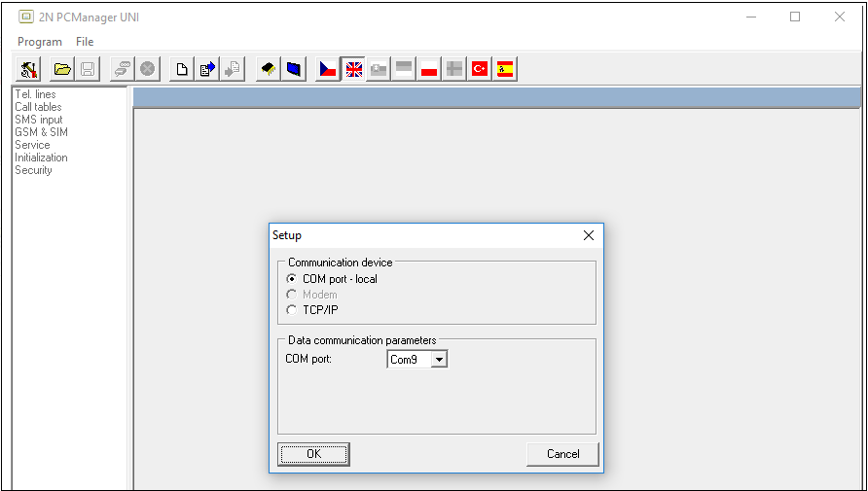Screen dimensions: 868x491
Task: Select the Modem radio button
Action: tap(291, 295)
